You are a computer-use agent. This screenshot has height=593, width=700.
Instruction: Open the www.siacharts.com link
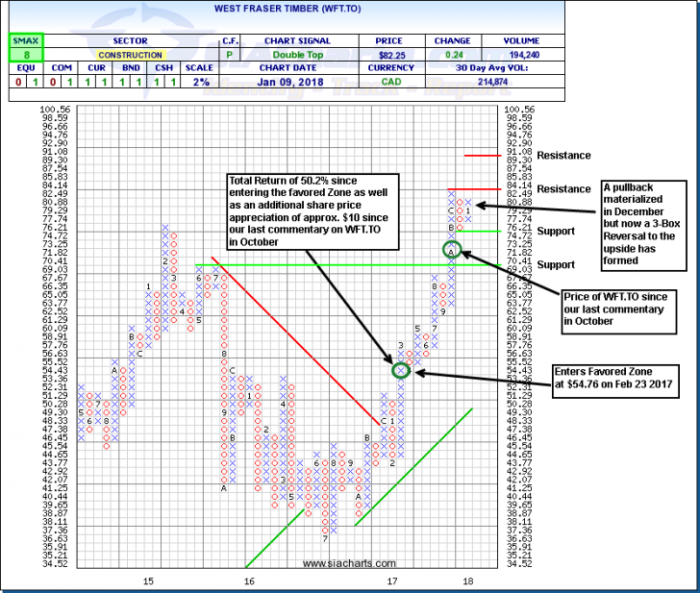[351, 563]
